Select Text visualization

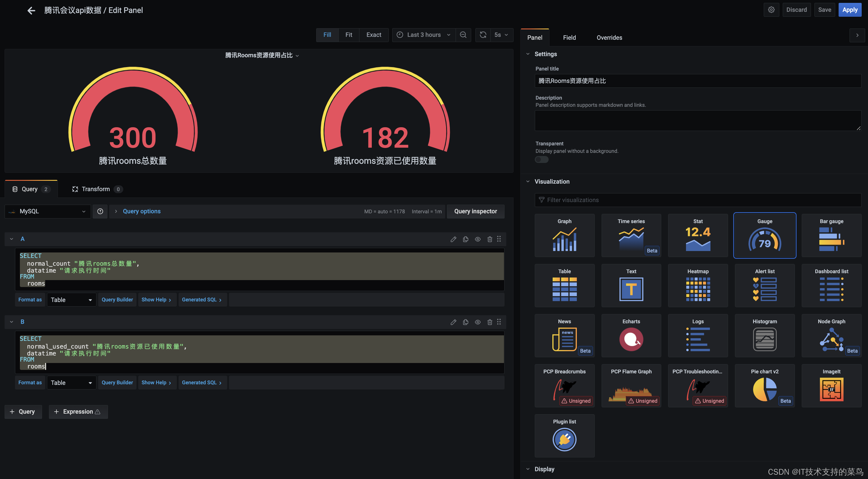[631, 286]
